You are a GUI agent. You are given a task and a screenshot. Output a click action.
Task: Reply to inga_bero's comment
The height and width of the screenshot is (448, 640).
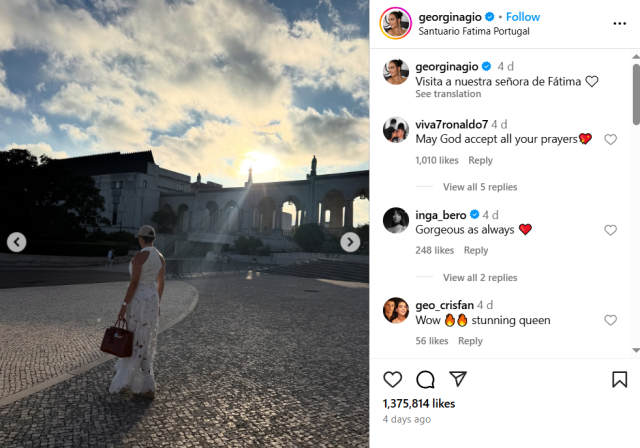476,250
